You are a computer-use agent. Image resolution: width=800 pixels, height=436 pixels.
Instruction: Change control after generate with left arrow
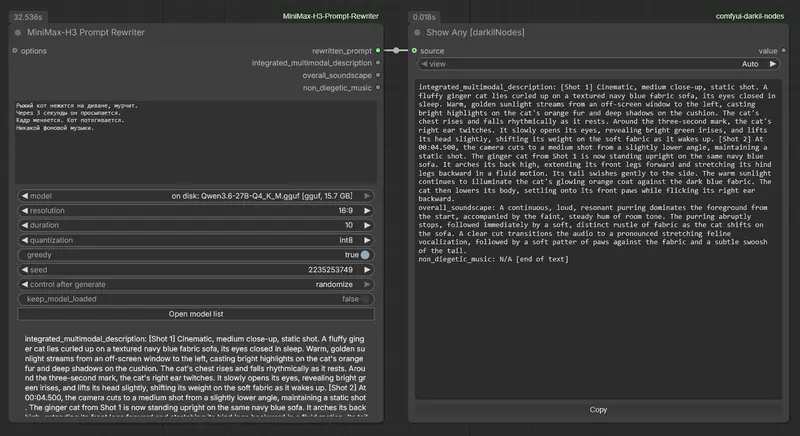pyautogui.click(x=24, y=285)
